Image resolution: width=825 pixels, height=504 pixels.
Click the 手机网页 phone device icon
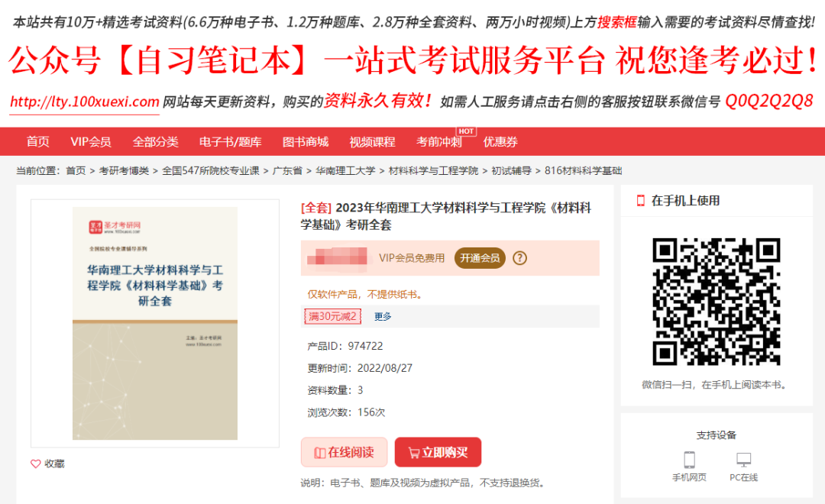pyautogui.click(x=689, y=459)
